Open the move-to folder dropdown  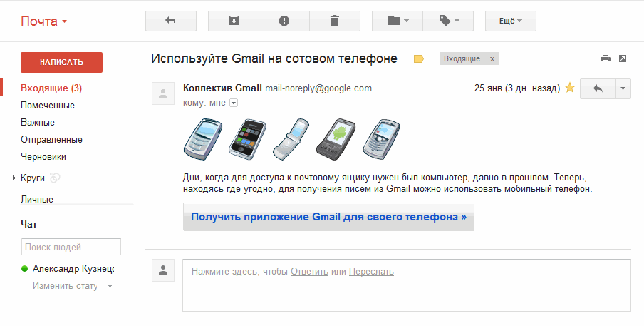pos(398,21)
